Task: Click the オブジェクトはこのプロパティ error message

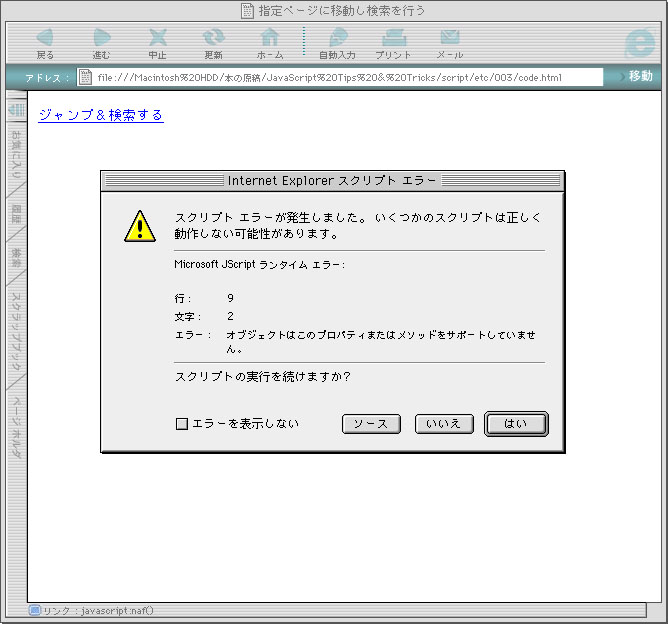Action: coord(381,342)
